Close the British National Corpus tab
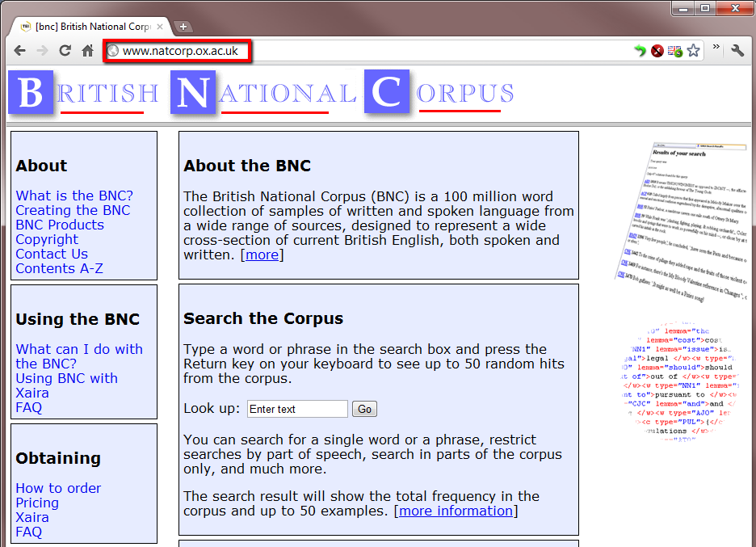This screenshot has width=756, height=547. (160, 27)
